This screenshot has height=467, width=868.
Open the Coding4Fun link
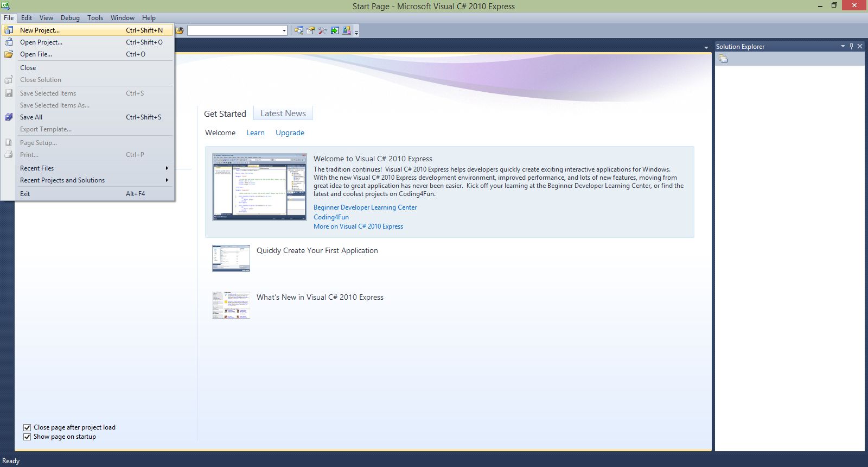pos(331,217)
